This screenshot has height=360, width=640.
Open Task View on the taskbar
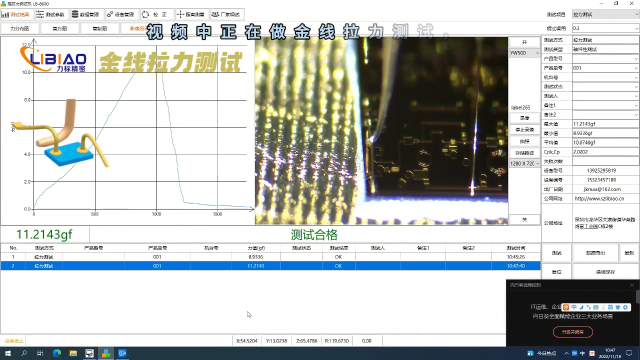(x=40, y=353)
